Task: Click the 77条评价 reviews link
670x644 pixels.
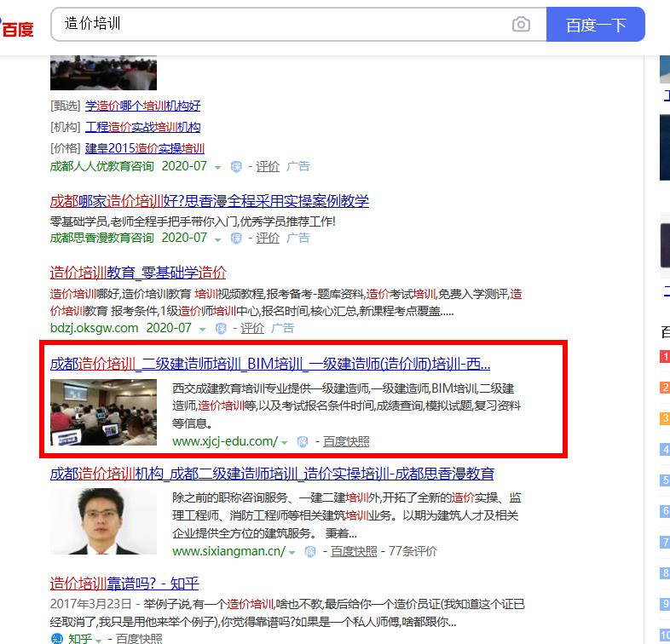Action: (x=413, y=551)
